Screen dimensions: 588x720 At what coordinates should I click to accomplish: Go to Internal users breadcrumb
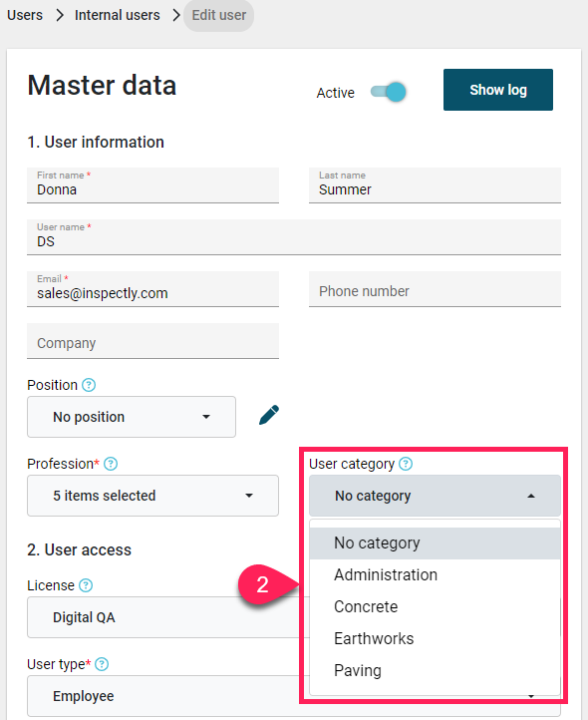click(x=117, y=15)
